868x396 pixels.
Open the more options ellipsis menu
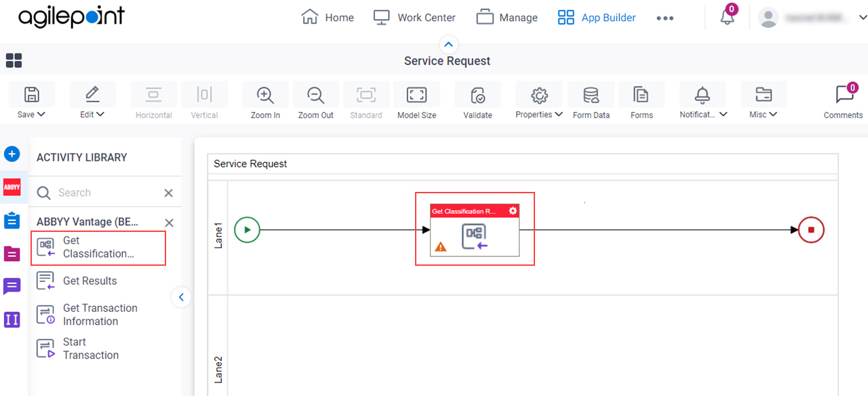coord(665,18)
